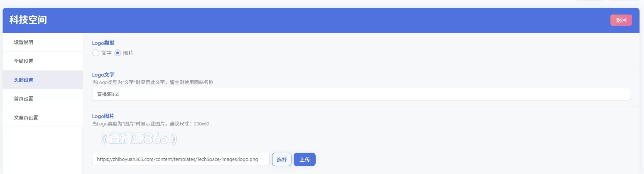Focus the Logo文字 field containing 直播源365

361,94
